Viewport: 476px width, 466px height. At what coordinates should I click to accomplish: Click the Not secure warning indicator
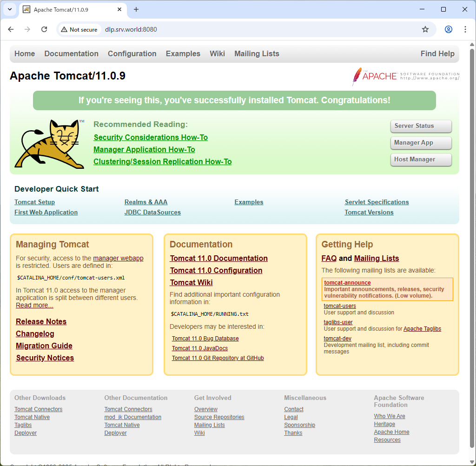[79, 29]
